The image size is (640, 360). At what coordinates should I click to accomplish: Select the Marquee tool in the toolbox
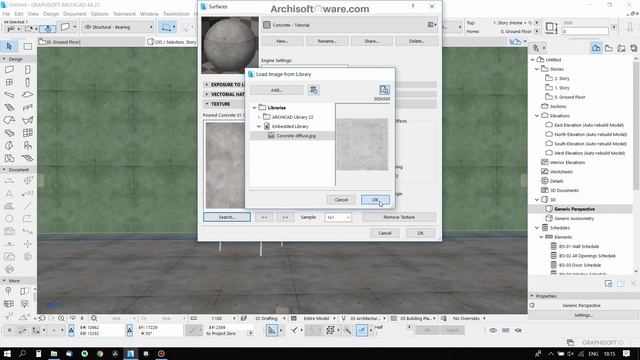pyautogui.click(x=27, y=46)
